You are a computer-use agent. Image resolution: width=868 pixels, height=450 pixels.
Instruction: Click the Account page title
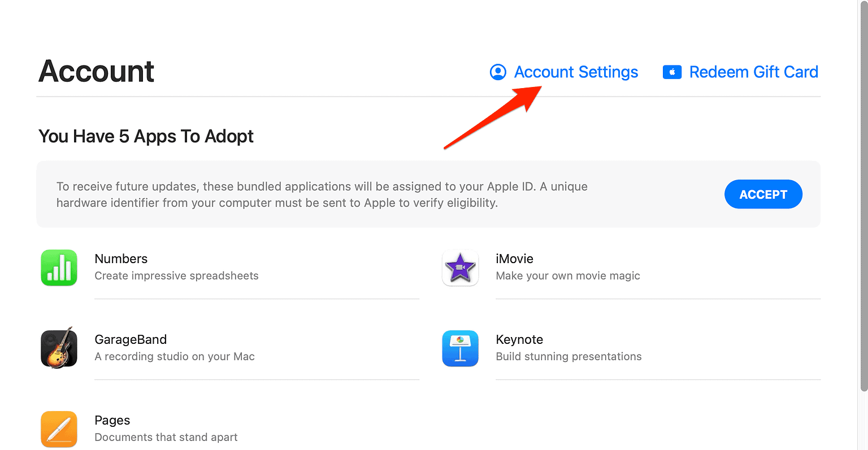tap(96, 71)
